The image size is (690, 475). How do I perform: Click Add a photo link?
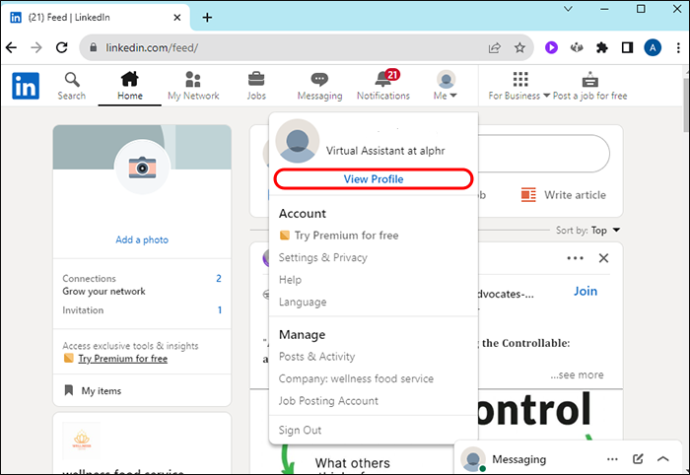(x=142, y=240)
